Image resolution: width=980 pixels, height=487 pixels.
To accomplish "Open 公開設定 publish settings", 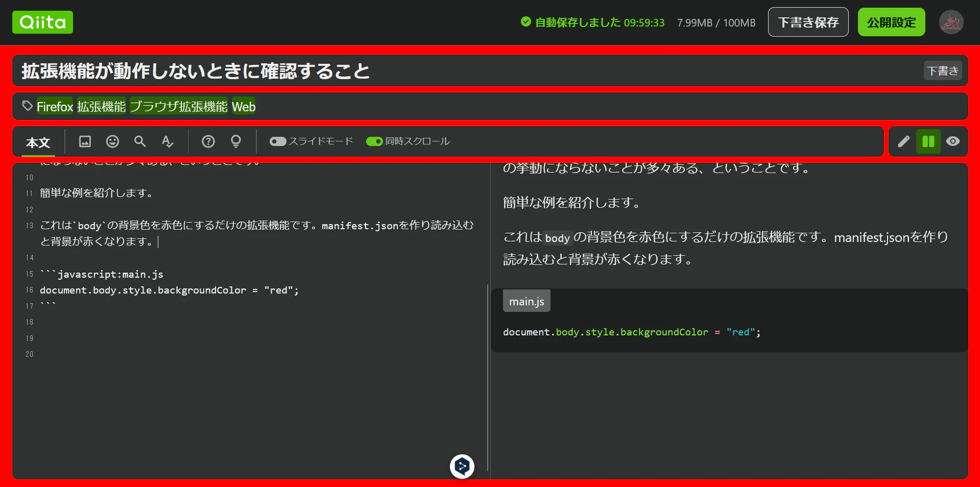I will coord(892,22).
